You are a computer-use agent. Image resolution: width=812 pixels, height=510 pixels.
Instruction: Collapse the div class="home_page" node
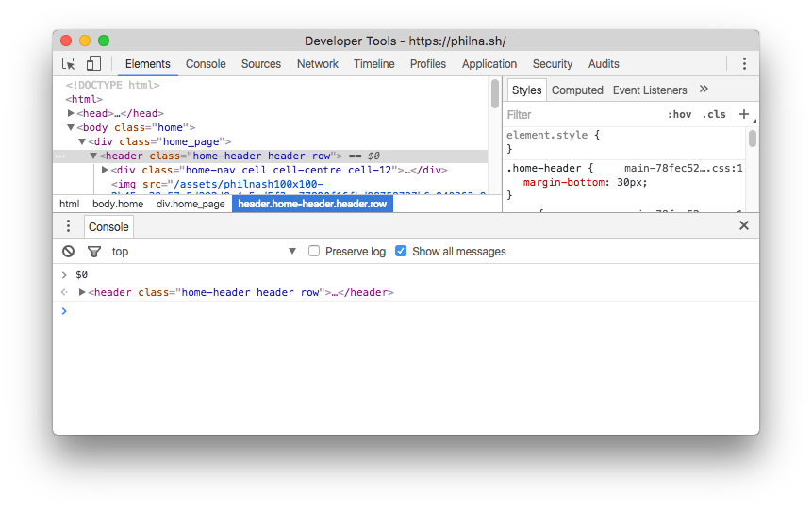(x=82, y=141)
